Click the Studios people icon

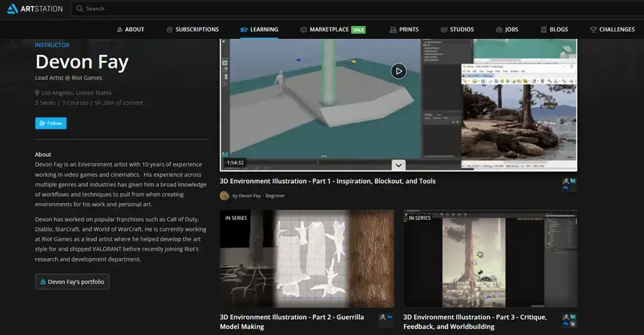click(443, 29)
